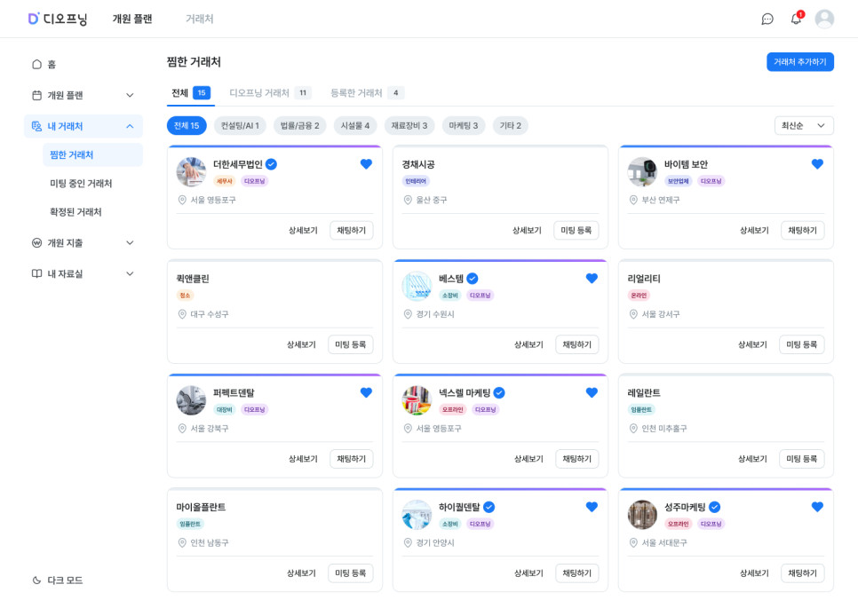The height and width of the screenshot is (616, 858).
Task: Open 거래처 in the top navigation
Action: point(199,20)
